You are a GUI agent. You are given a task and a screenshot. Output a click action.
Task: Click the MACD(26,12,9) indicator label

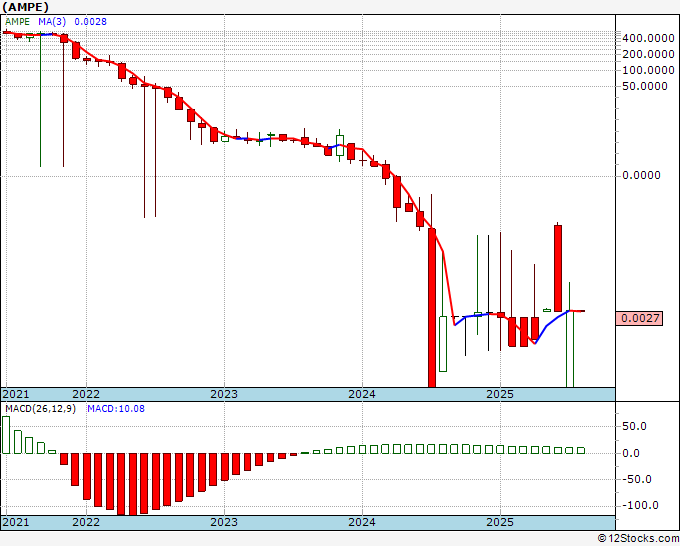point(40,409)
